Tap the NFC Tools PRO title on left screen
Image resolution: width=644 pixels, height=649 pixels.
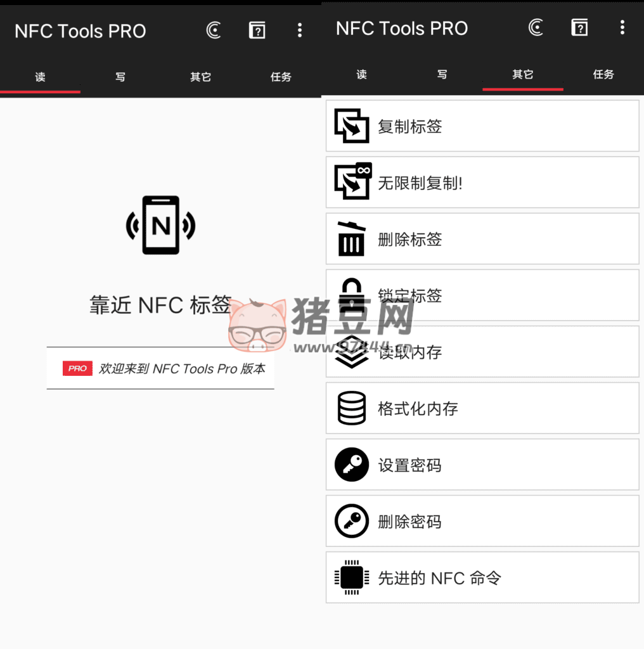80,31
